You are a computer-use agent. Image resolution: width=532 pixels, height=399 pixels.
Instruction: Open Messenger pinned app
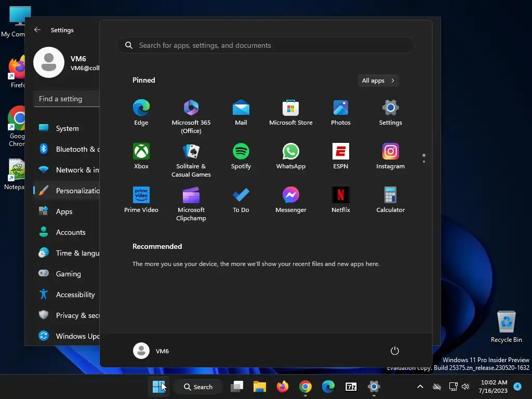[x=291, y=200]
